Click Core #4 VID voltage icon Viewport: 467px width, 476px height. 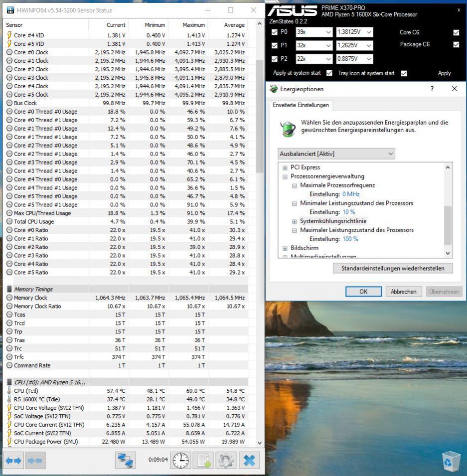click(x=9, y=35)
